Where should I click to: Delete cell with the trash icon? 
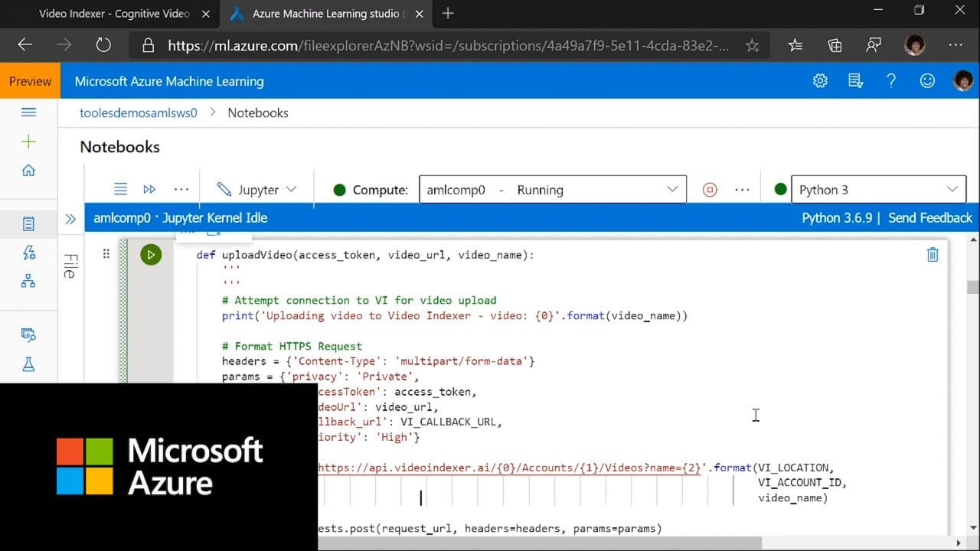(x=933, y=255)
